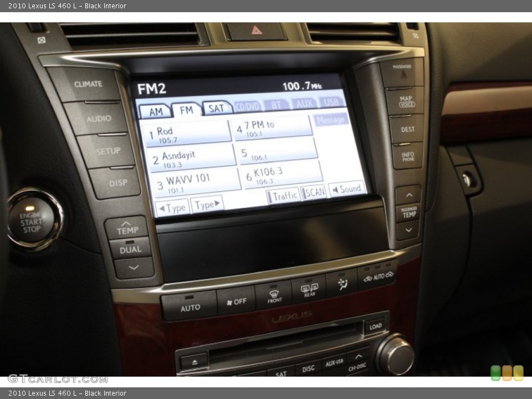Push the air recirculation AUTO button
This screenshot has width=532, height=399.
pyautogui.click(x=377, y=277)
